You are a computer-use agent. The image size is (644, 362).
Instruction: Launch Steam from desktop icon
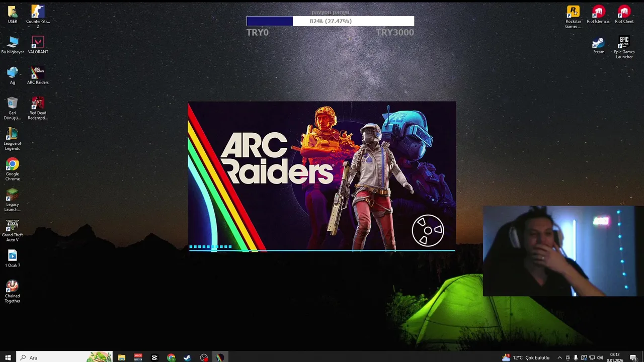599,45
